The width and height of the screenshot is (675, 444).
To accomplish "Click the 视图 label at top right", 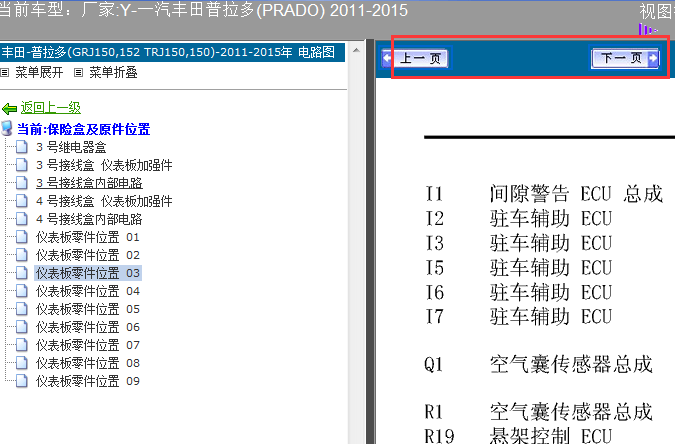I will tap(656, 11).
